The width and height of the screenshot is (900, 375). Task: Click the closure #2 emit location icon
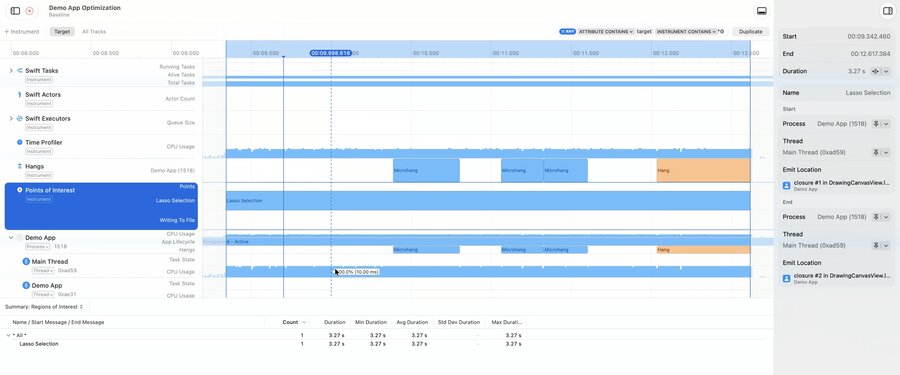(786, 279)
